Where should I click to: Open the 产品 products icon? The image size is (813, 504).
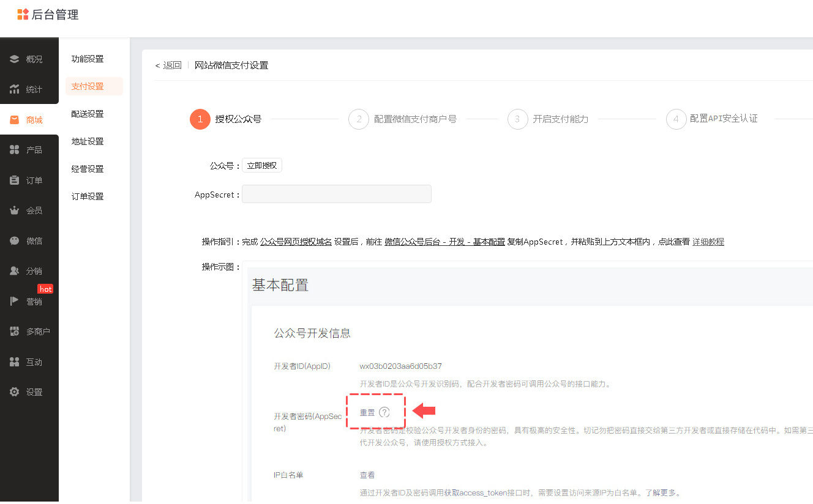15,150
